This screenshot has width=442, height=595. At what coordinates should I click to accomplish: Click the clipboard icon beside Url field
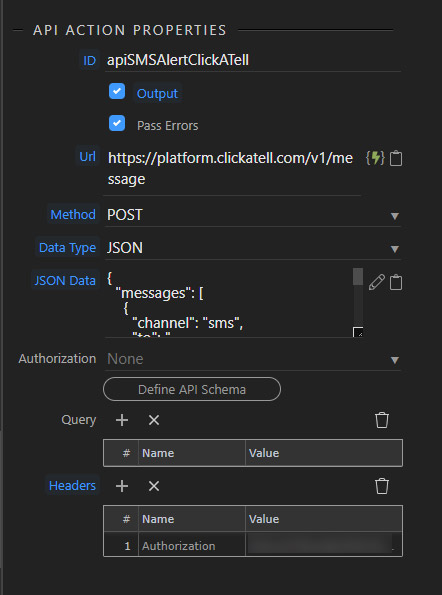pyautogui.click(x=396, y=158)
